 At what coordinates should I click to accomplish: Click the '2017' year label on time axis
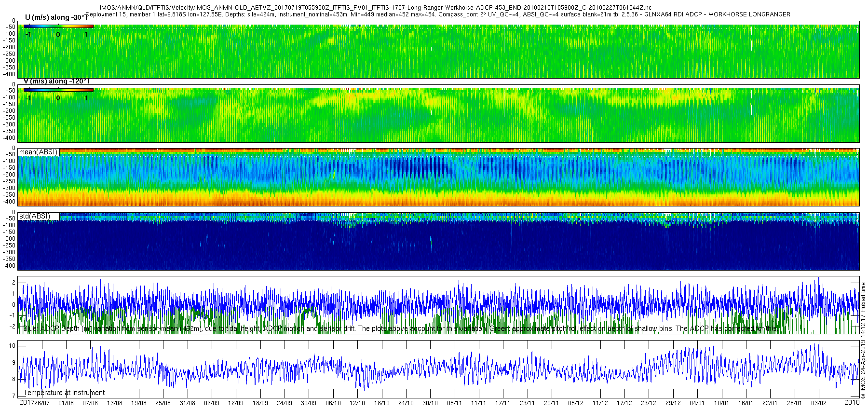[x=27, y=403]
